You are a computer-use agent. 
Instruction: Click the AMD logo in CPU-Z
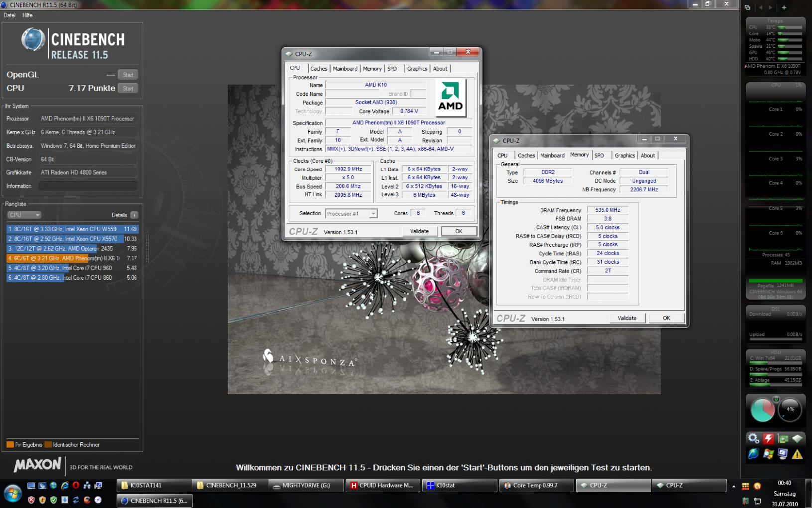(x=450, y=98)
